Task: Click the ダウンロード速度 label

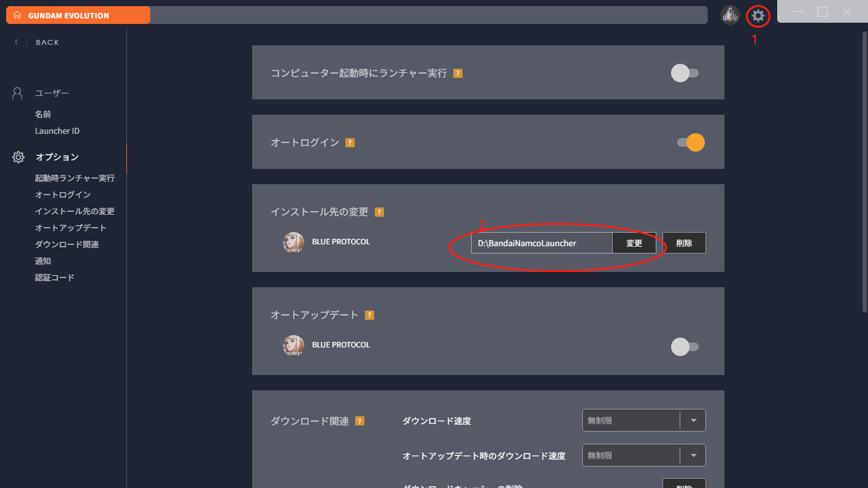Action: click(x=437, y=421)
